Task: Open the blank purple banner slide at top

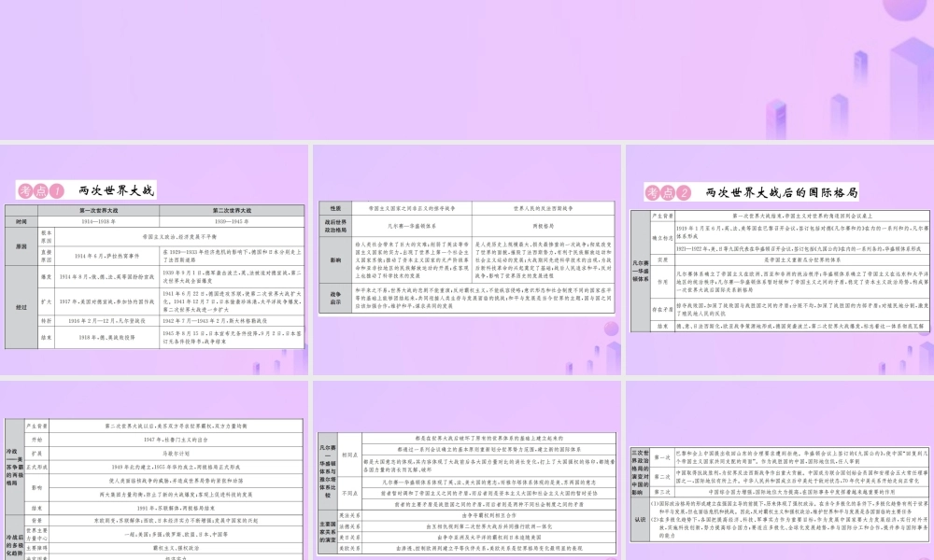Action: tap(467, 69)
